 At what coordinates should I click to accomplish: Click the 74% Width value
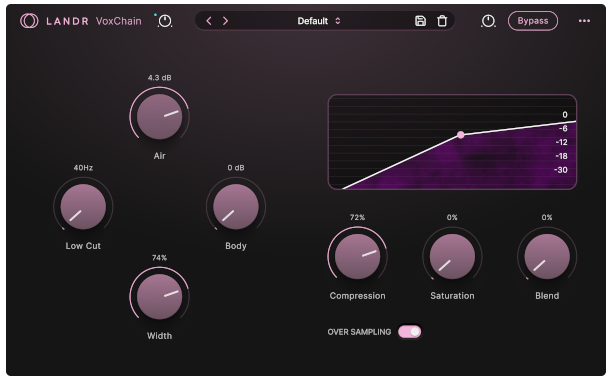pos(159,258)
